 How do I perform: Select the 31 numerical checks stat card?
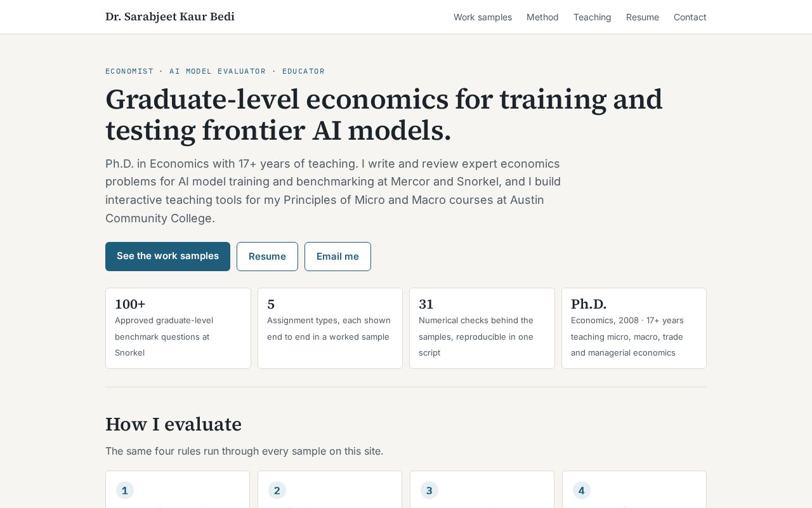tap(482, 328)
